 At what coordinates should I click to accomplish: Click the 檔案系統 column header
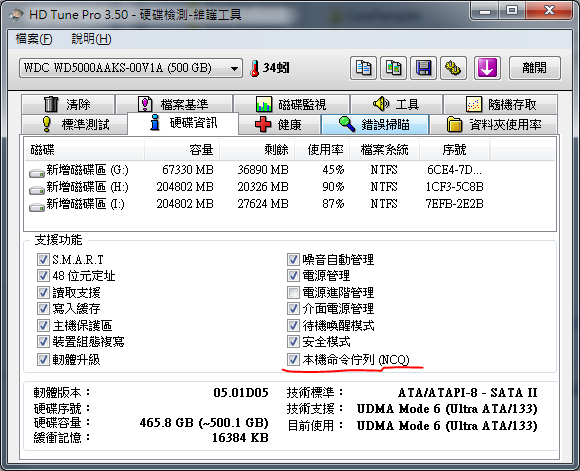pos(384,149)
